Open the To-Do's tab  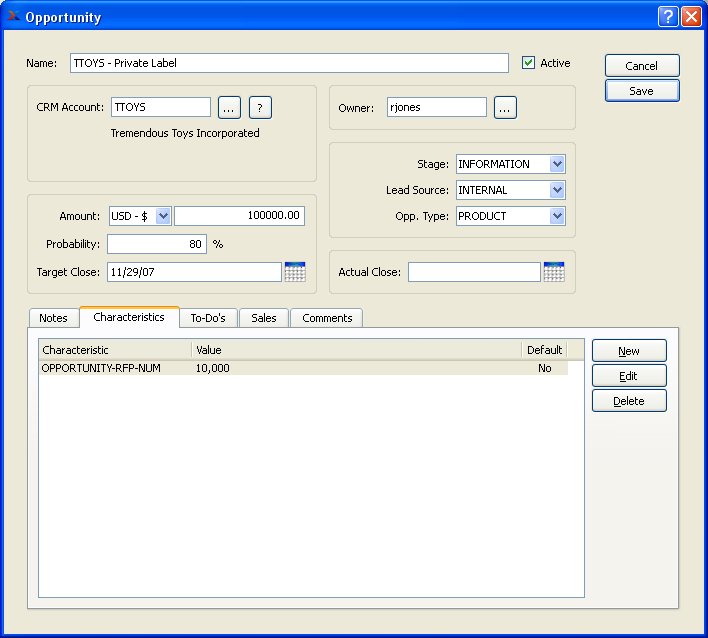pyautogui.click(x=208, y=318)
